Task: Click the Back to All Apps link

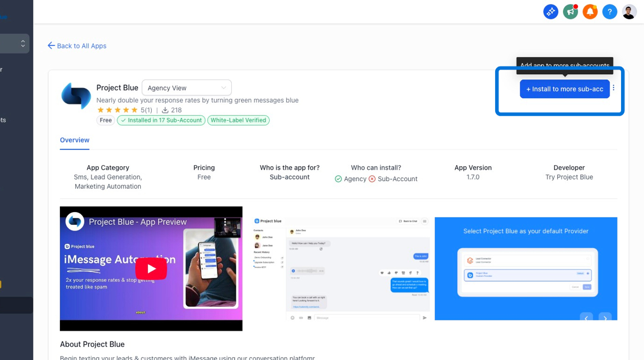Action: [x=81, y=45]
